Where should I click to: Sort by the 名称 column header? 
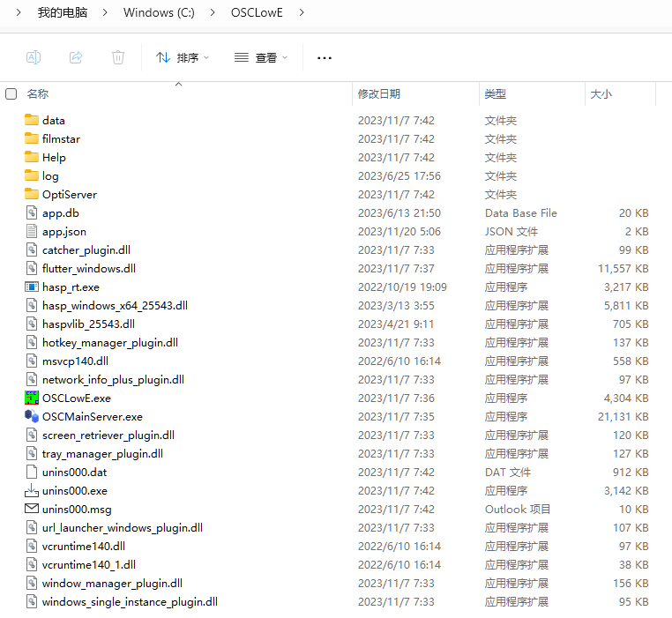pos(38,93)
